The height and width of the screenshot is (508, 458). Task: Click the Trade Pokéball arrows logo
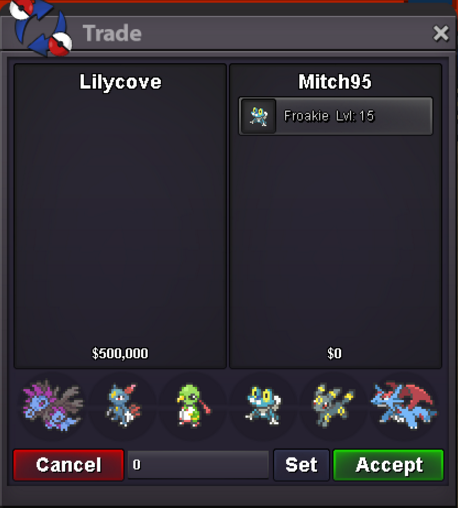point(40,27)
